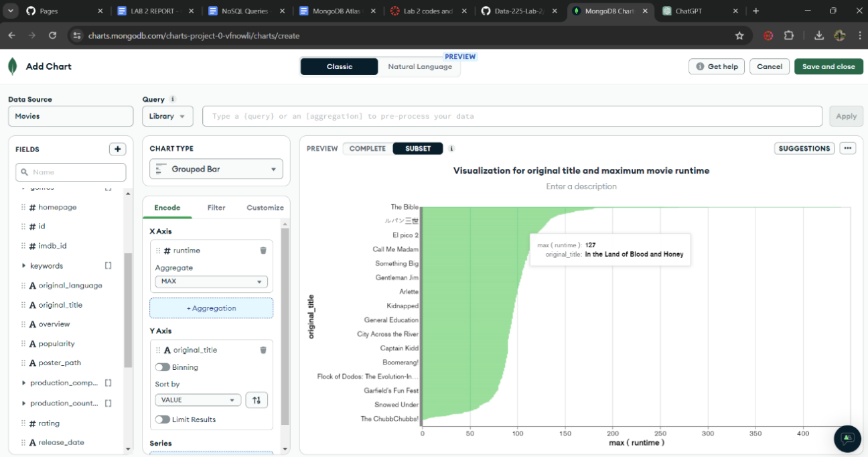Select the Classic mode toggle

click(340, 66)
